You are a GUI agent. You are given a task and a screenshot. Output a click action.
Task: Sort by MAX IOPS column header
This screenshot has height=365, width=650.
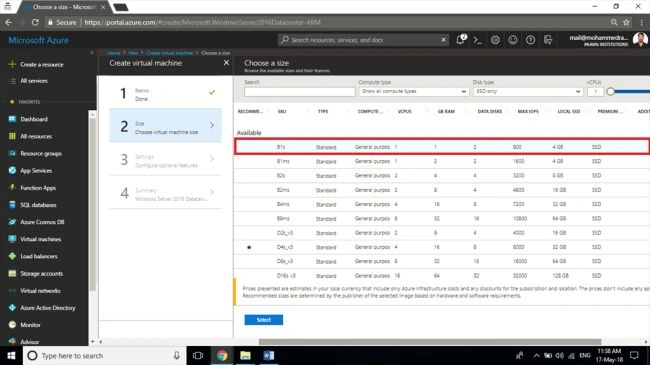click(x=528, y=111)
